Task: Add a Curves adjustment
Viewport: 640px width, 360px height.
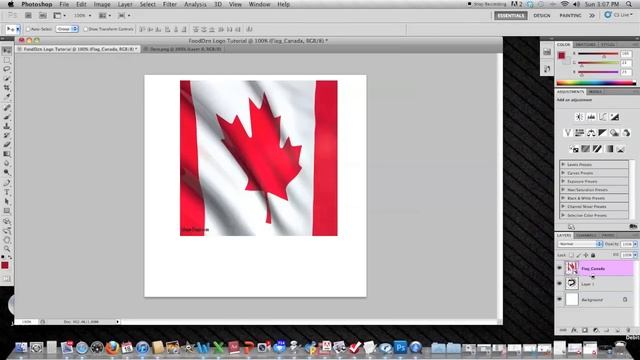Action: coord(603,117)
